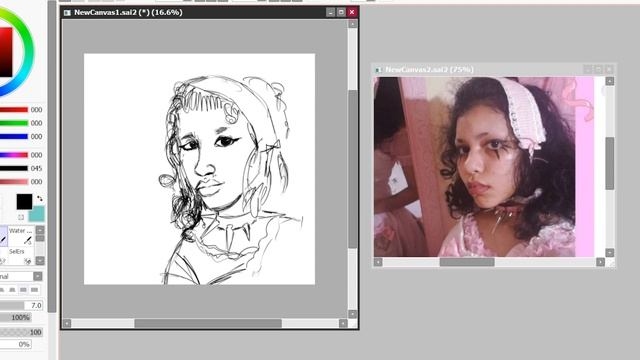
Task: Click NewCanvas1 horizontal scrollbar thumb
Action: tap(208, 323)
